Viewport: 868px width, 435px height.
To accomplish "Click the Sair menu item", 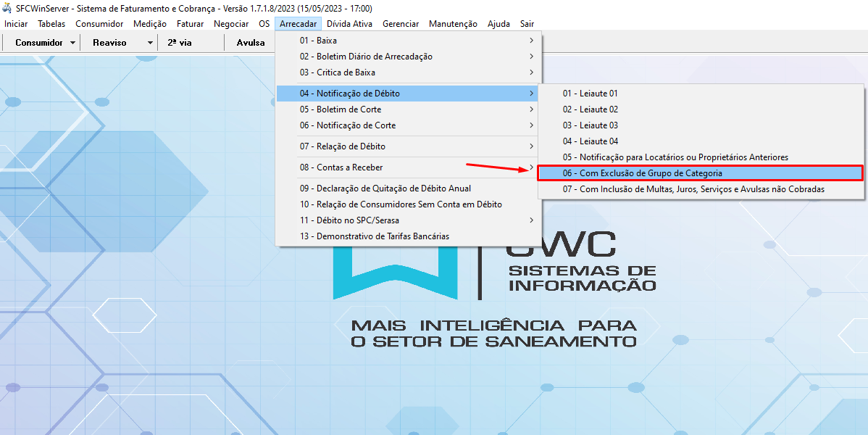I will [x=527, y=24].
